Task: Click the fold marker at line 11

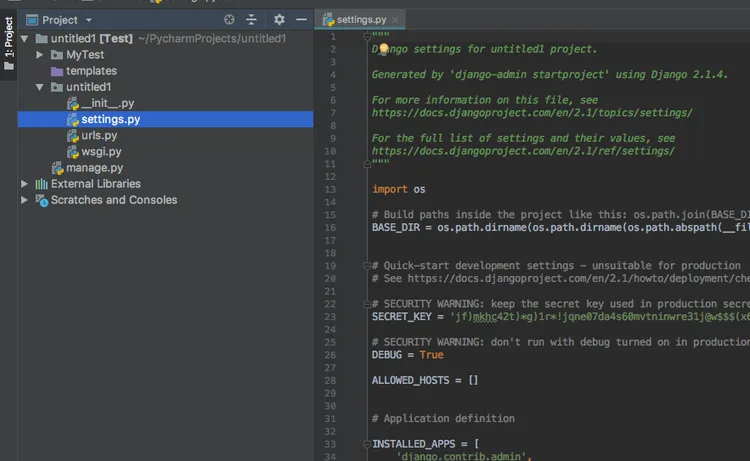Action: [x=367, y=164]
